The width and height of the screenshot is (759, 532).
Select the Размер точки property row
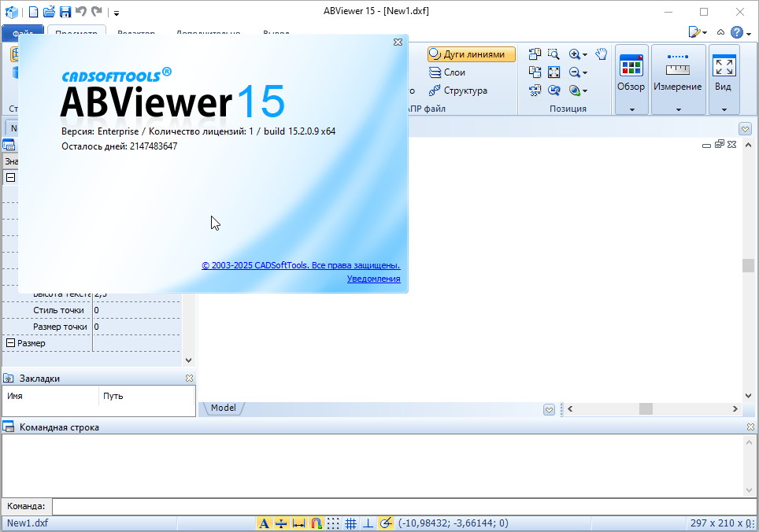(x=91, y=327)
